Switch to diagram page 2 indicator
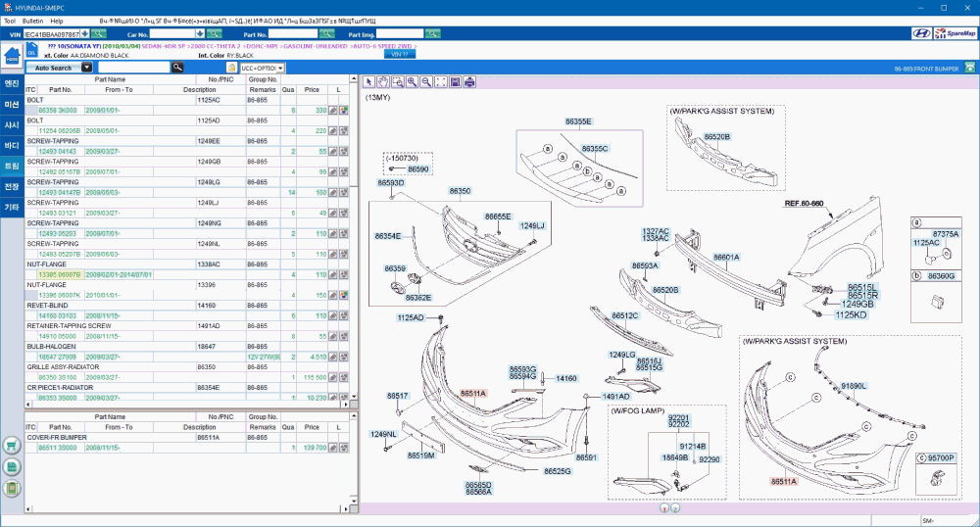Viewport: 980px width, 527px height. tap(675, 508)
